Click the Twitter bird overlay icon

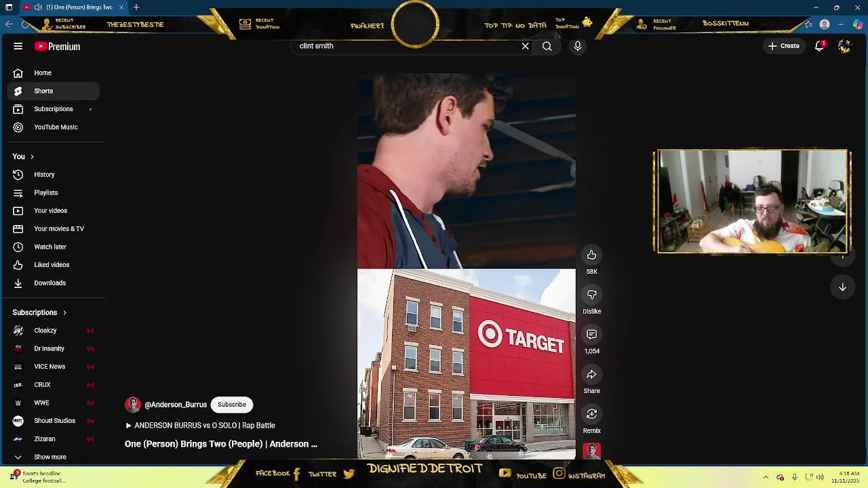(349, 474)
